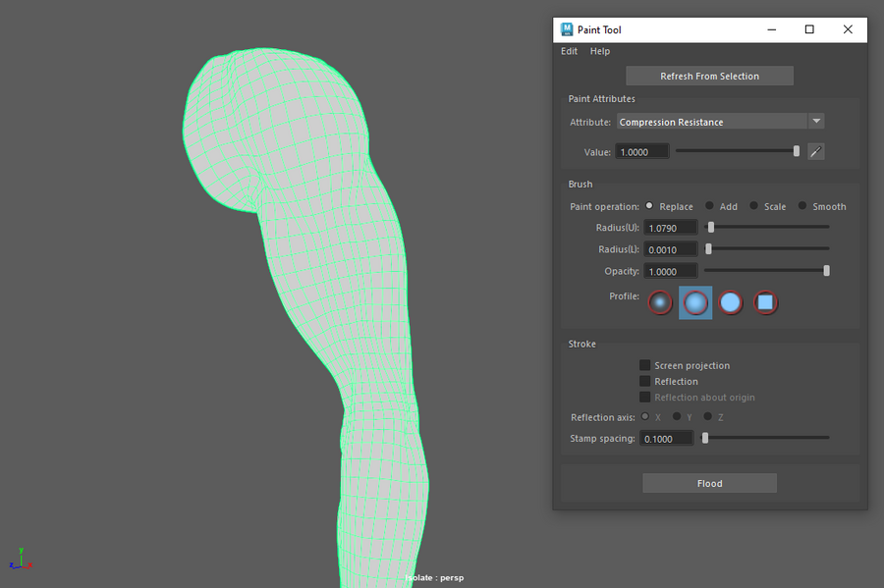Select the Scale paint operation
The image size is (884, 588).
[x=754, y=206]
